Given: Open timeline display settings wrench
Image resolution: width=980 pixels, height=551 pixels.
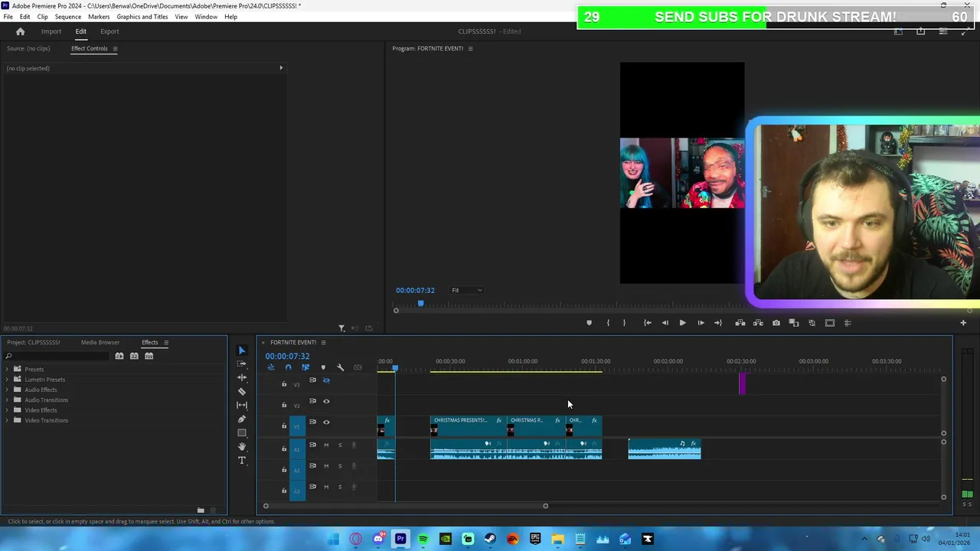Looking at the screenshot, I should (341, 367).
